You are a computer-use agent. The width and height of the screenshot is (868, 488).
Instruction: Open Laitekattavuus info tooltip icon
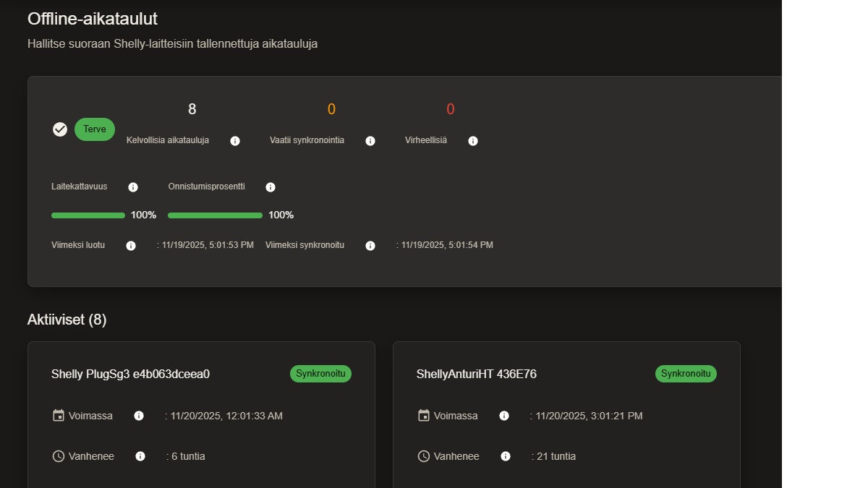coord(133,187)
